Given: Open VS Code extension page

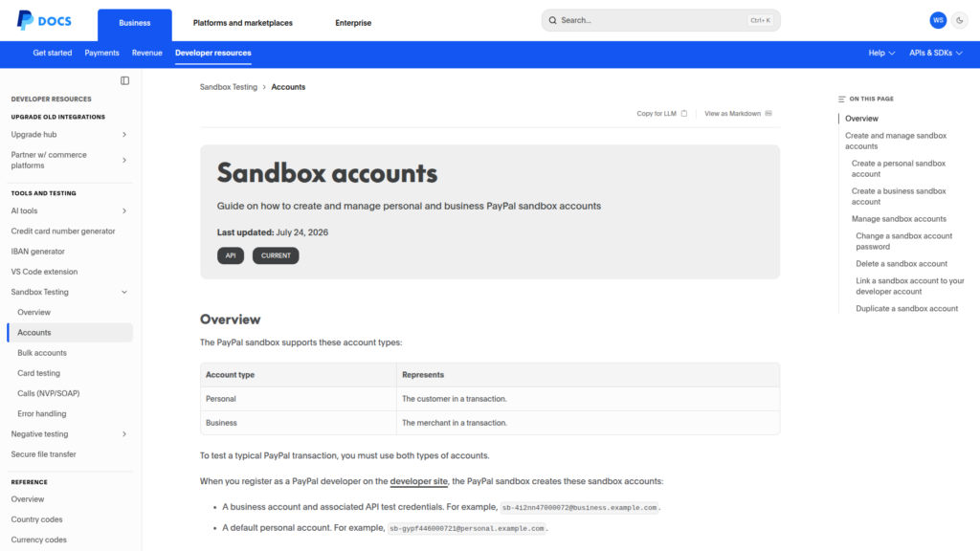Looking at the screenshot, I should tap(44, 272).
